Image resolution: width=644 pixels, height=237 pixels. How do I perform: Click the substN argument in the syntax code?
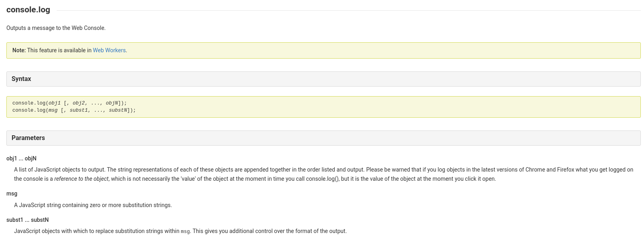click(x=118, y=110)
